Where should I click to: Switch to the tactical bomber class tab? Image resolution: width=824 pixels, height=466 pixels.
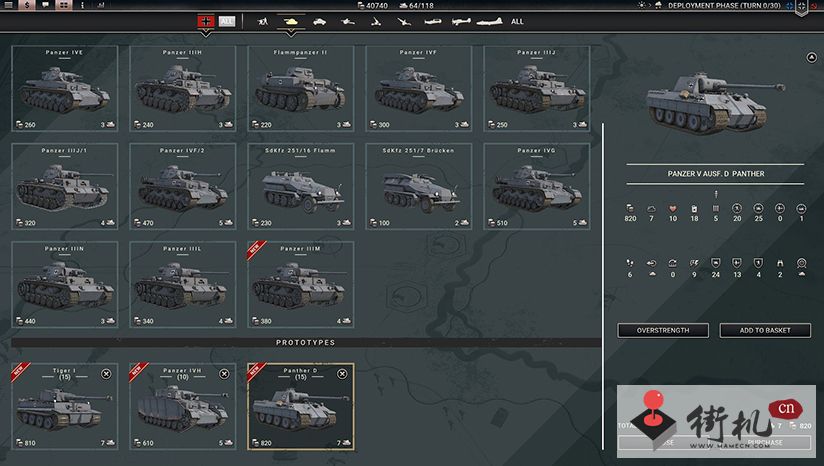click(x=461, y=22)
